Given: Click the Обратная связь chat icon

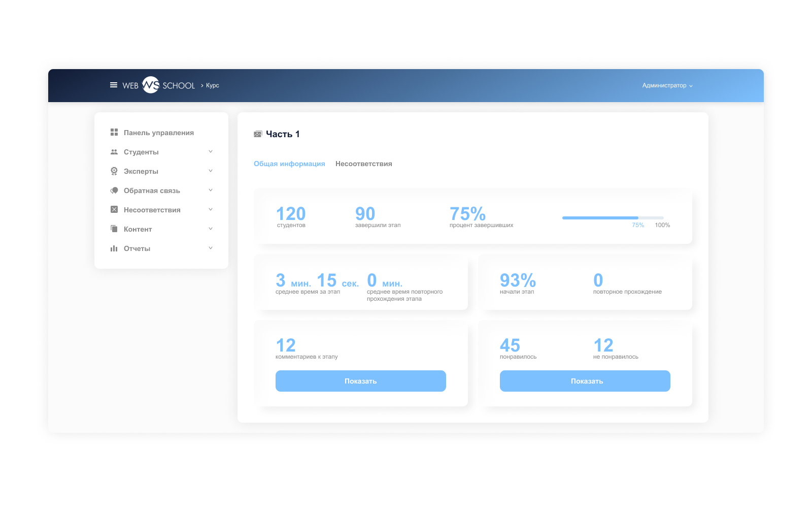Looking at the screenshot, I should (114, 190).
